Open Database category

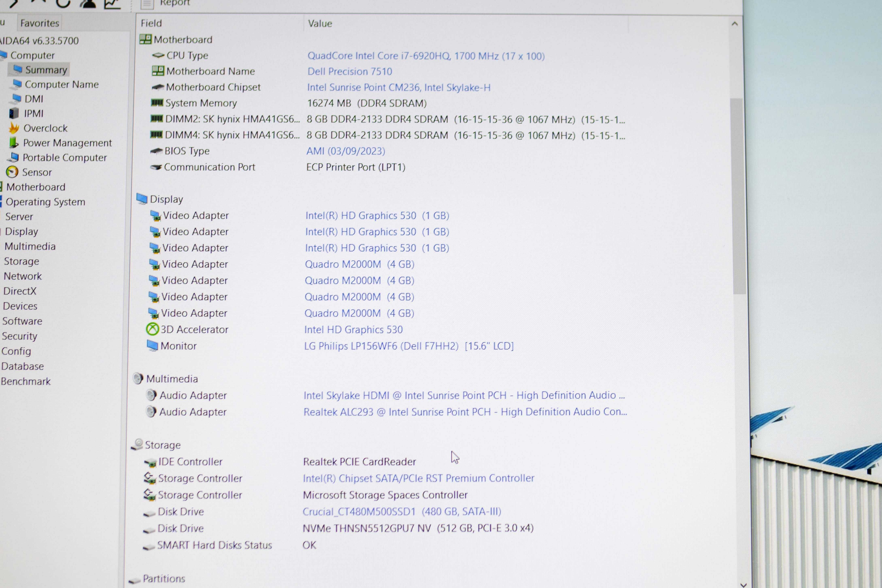click(x=22, y=366)
